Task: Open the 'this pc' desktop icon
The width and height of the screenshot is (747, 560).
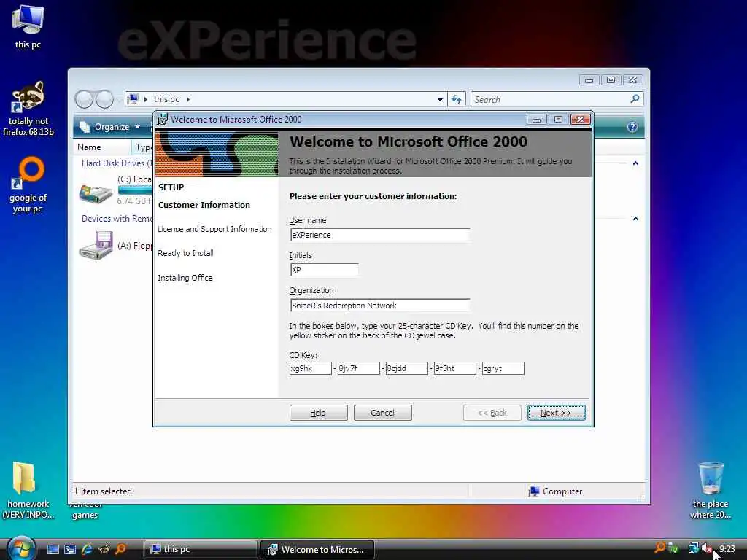Action: pos(28,27)
